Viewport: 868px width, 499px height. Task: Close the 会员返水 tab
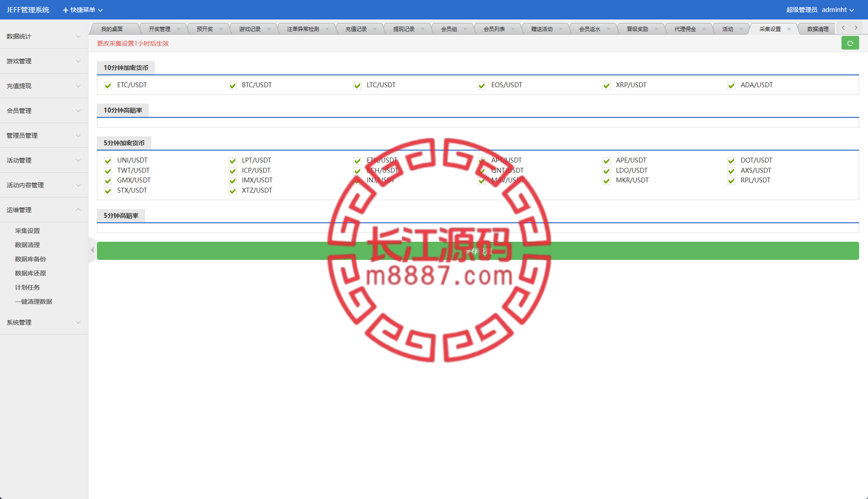[608, 29]
